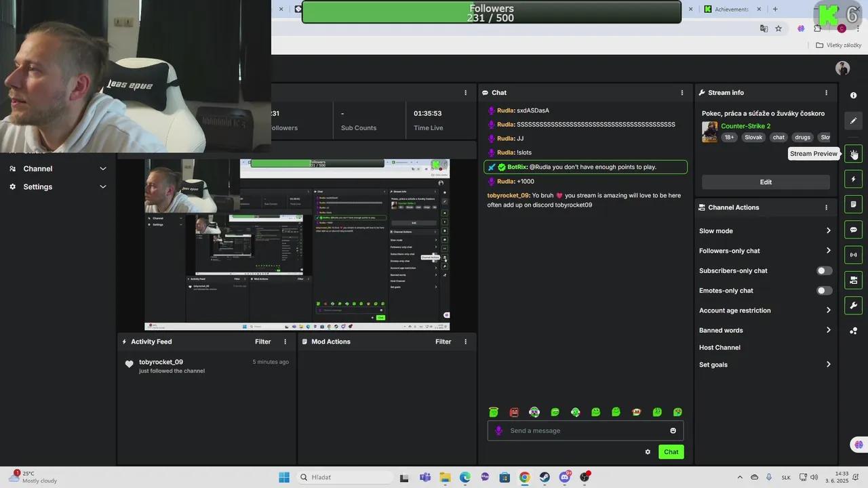Image resolution: width=868 pixels, height=488 pixels.
Task: Click the info icon atop the right sidebar
Action: 854,95
